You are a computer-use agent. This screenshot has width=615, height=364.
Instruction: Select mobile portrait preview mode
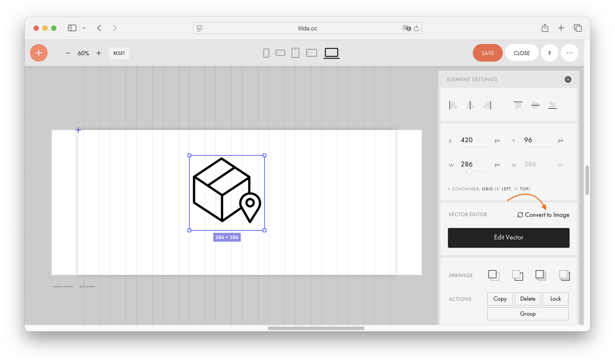266,53
